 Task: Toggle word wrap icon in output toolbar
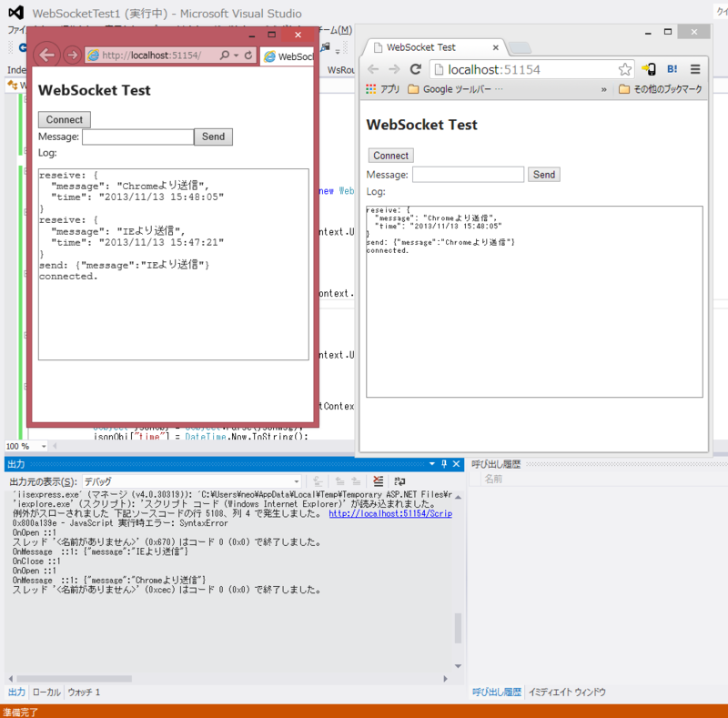point(399,481)
